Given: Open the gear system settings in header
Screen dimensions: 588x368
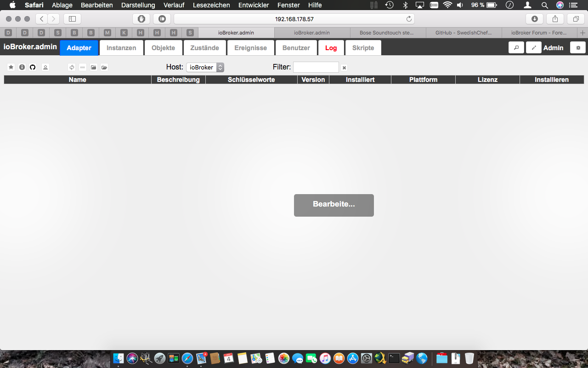Looking at the screenshot, I should pyautogui.click(x=578, y=48).
